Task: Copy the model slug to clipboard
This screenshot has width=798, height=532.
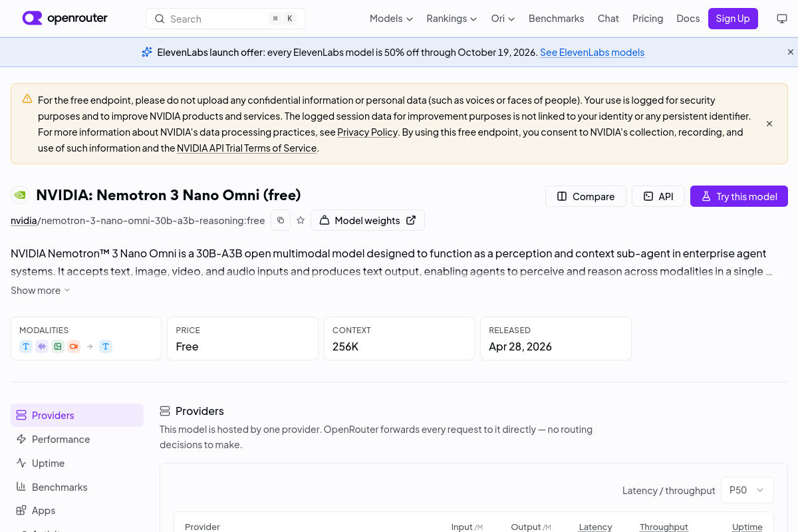Action: pos(281,220)
